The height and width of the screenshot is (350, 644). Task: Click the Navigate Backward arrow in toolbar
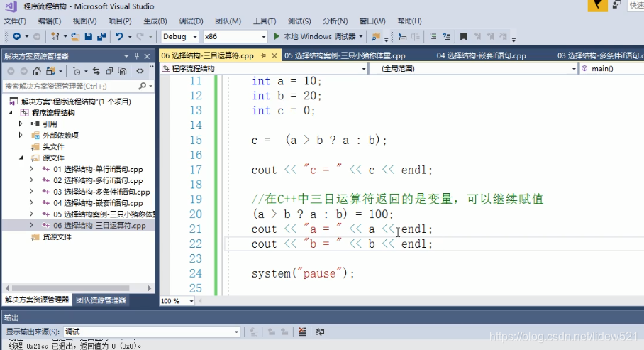(17, 37)
